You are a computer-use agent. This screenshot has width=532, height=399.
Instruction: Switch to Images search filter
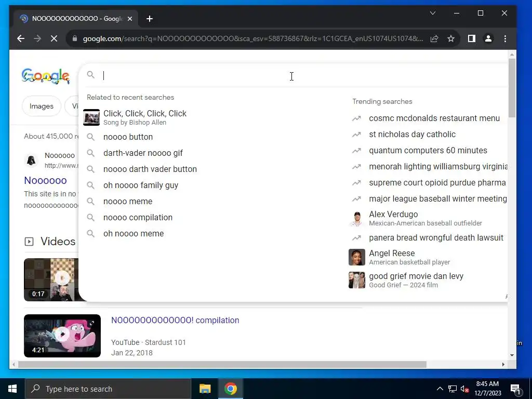pyautogui.click(x=42, y=106)
